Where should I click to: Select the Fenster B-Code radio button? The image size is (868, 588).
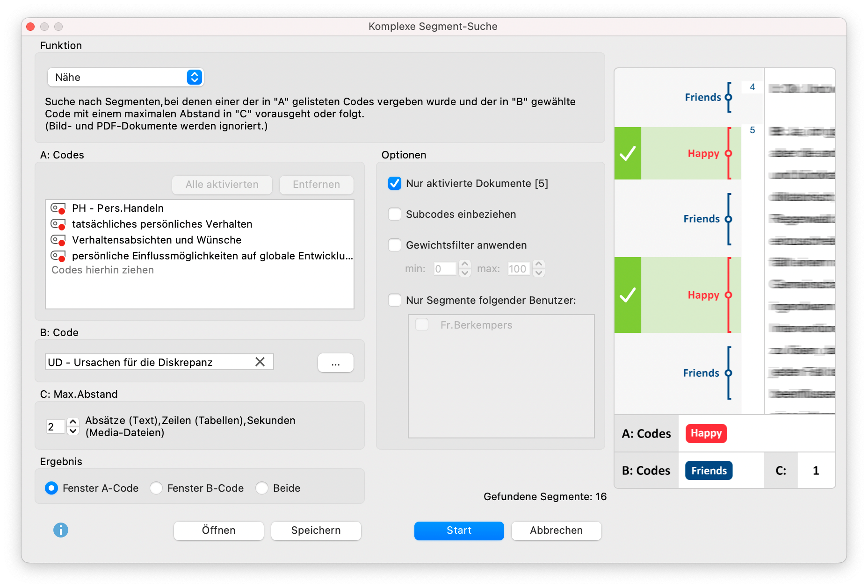point(156,488)
